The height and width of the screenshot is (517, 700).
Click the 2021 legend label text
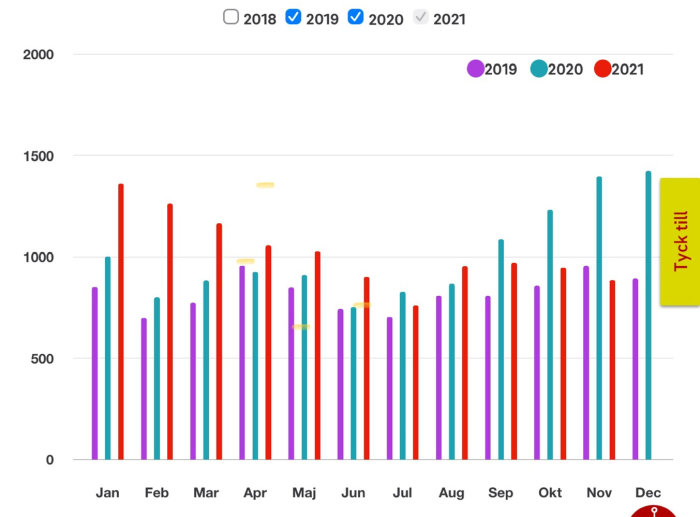click(x=628, y=70)
